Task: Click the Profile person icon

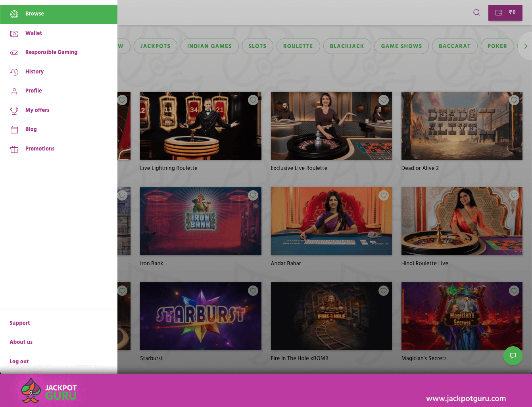Action: pos(14,91)
